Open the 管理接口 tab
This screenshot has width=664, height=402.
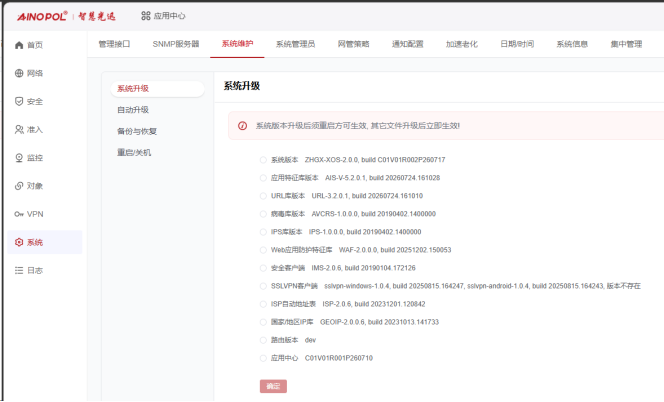click(x=114, y=44)
